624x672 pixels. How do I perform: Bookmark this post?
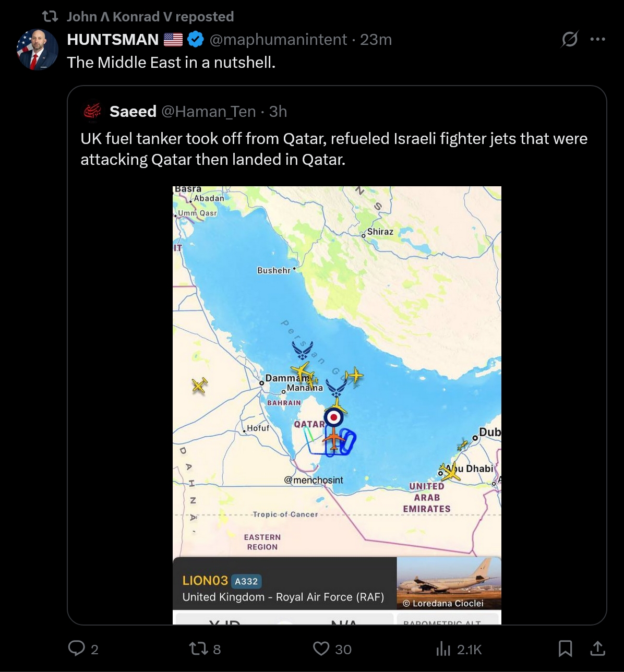(565, 649)
